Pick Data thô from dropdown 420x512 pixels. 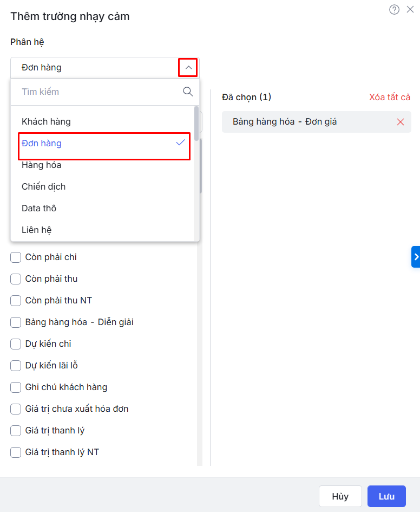(x=39, y=208)
